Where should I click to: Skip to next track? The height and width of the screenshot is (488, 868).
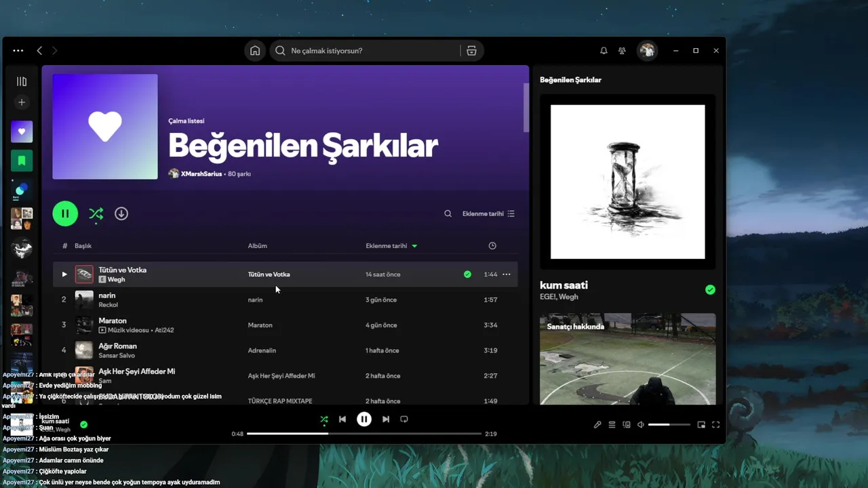tap(386, 420)
